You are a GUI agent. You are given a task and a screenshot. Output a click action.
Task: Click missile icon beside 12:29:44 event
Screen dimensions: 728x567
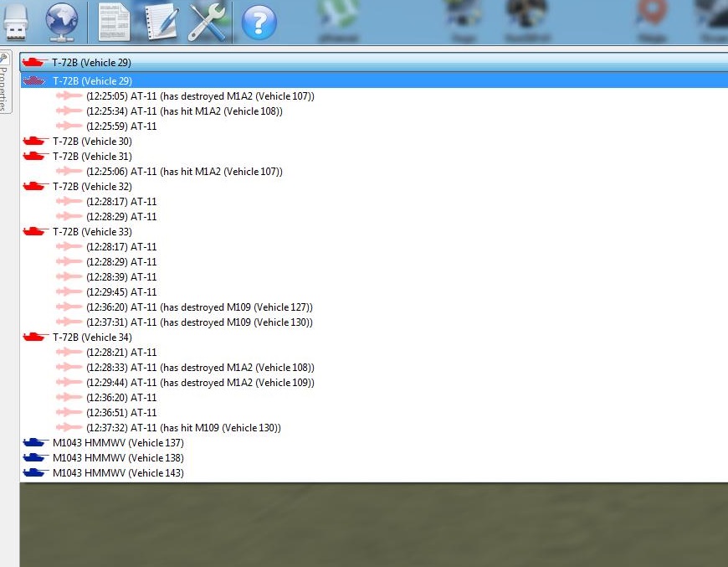(x=69, y=382)
